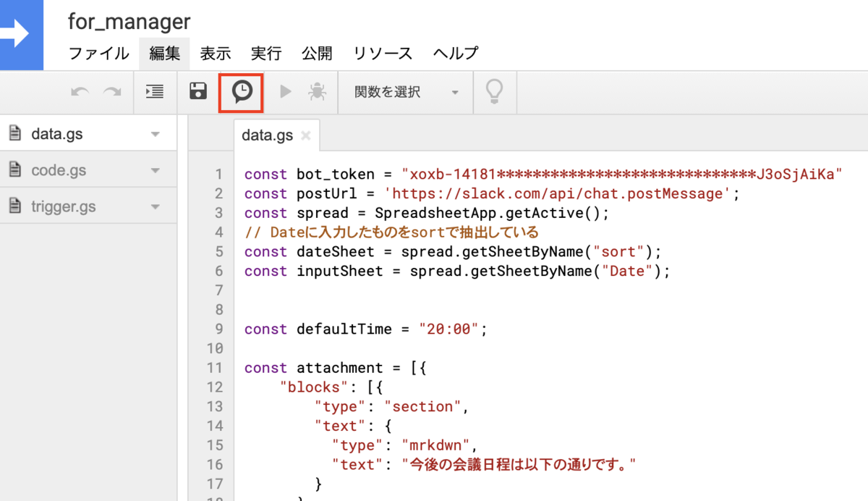The height and width of the screenshot is (501, 868).
Task: Open the ファイル menu
Action: (98, 53)
